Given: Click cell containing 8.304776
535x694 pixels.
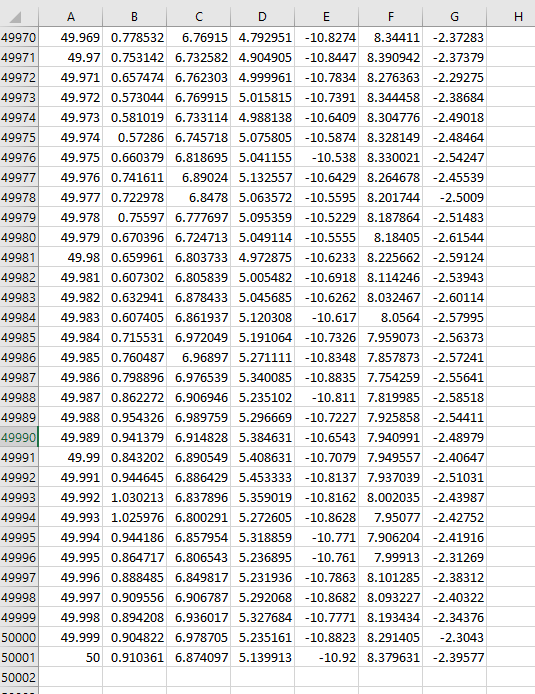Looking at the screenshot, I should pyautogui.click(x=391, y=118).
